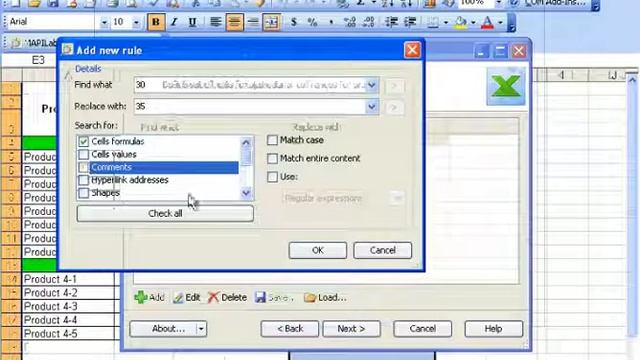Screen dimensions: 640x360
Task: Align cell text right
Action: pyautogui.click(x=253, y=22)
